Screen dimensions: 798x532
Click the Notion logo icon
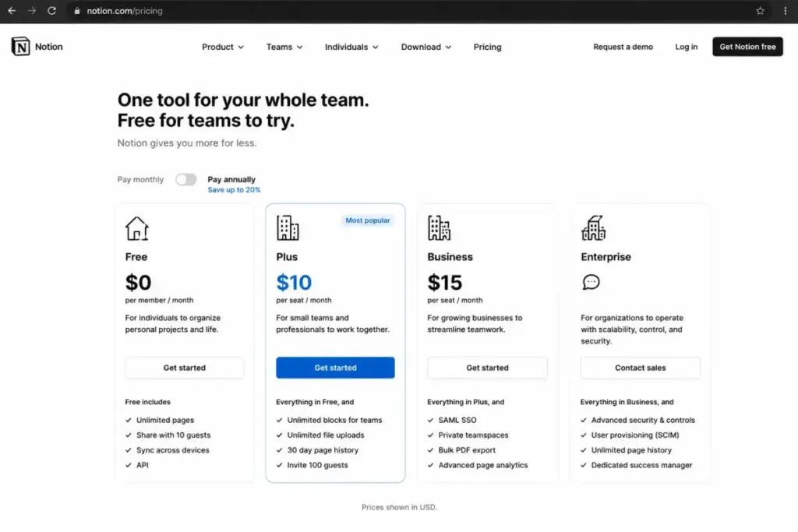(20, 46)
